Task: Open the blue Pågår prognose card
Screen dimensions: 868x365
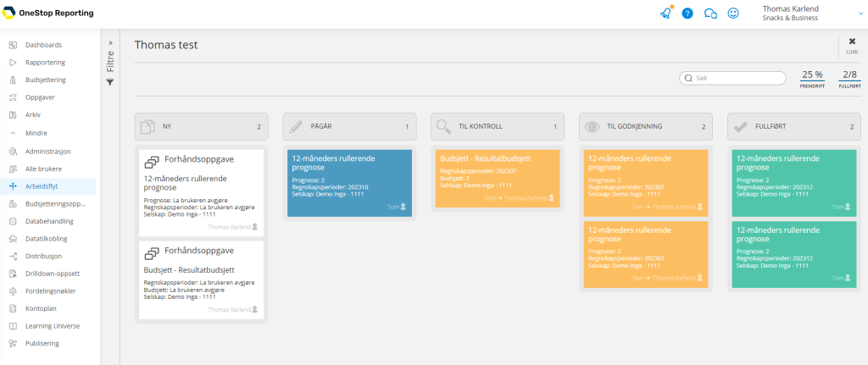Action: coord(350,183)
